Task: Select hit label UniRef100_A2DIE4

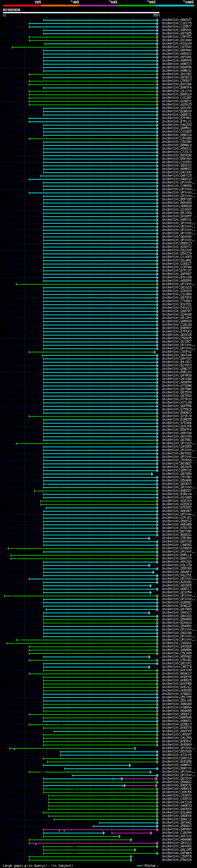Action: coord(177,501)
